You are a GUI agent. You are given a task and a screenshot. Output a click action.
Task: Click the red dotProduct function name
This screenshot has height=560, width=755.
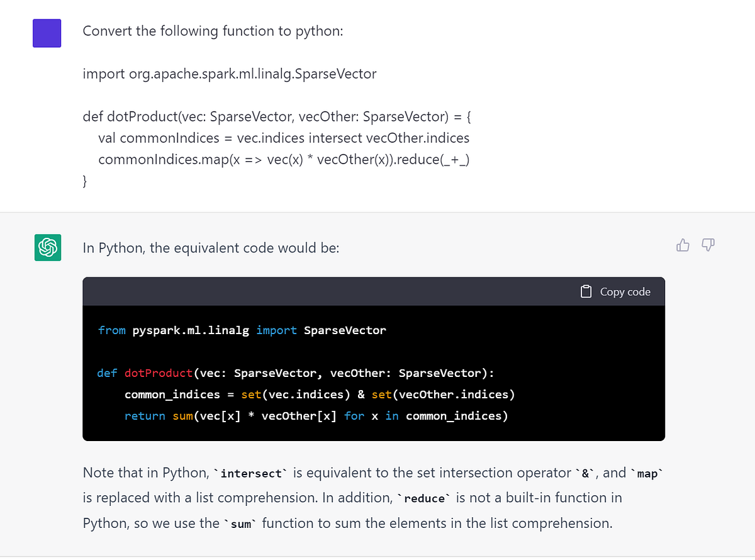pyautogui.click(x=159, y=373)
